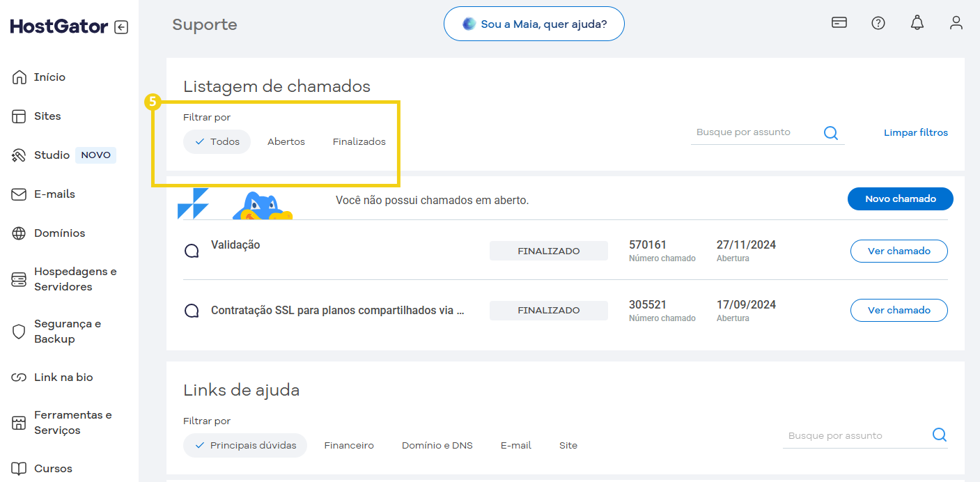Open Ver chamado for the Validação ticket
The width and height of the screenshot is (980, 482).
899,251
